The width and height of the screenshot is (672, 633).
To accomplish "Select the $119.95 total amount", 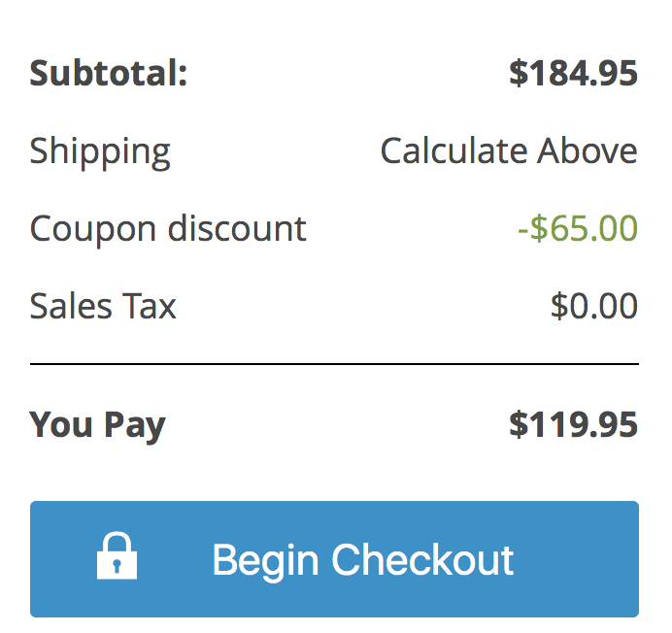I will [x=573, y=425].
